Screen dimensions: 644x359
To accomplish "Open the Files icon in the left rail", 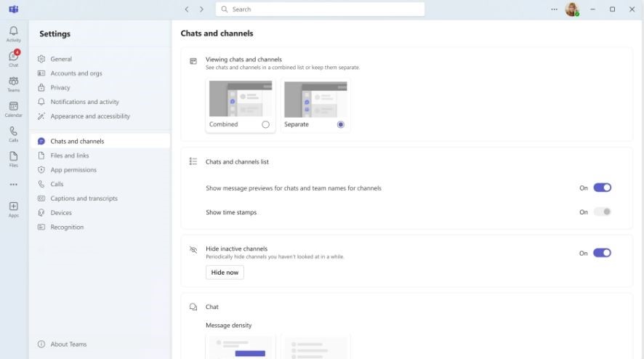I will pos(14,159).
